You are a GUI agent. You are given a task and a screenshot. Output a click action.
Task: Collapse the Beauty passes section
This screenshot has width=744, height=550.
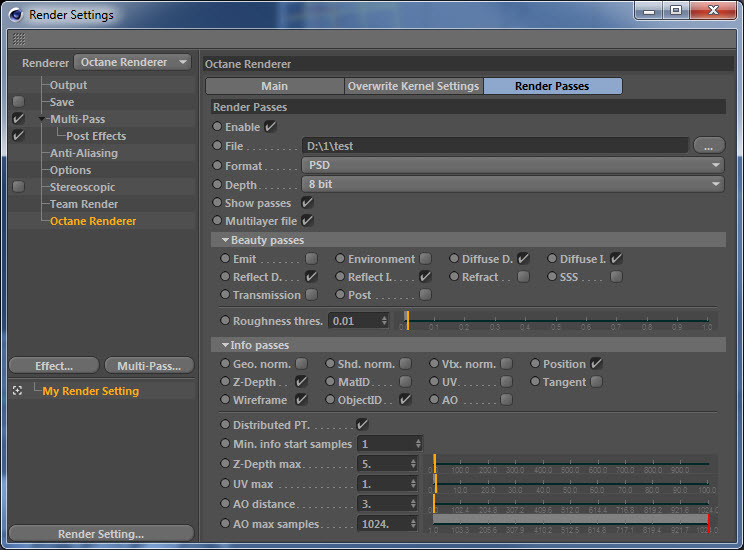(226, 240)
